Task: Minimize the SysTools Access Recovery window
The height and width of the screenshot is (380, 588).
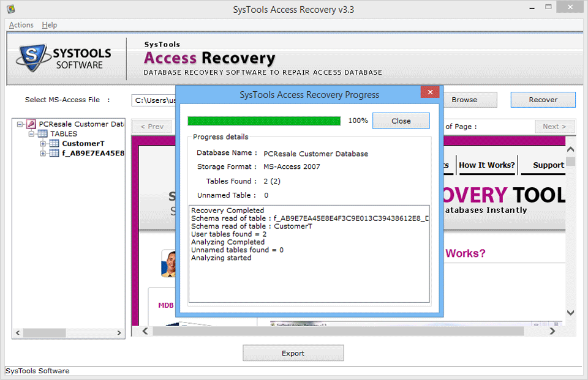Action: 532,8
